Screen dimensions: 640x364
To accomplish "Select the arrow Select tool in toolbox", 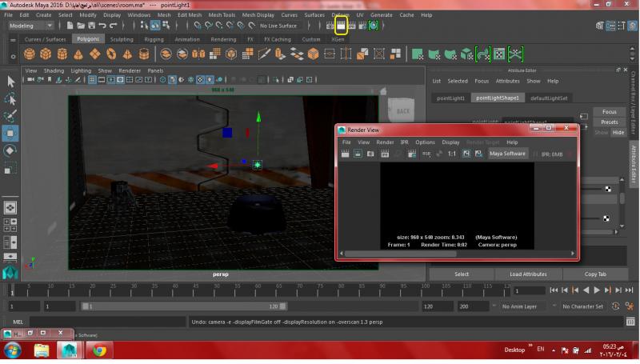I will [x=10, y=82].
